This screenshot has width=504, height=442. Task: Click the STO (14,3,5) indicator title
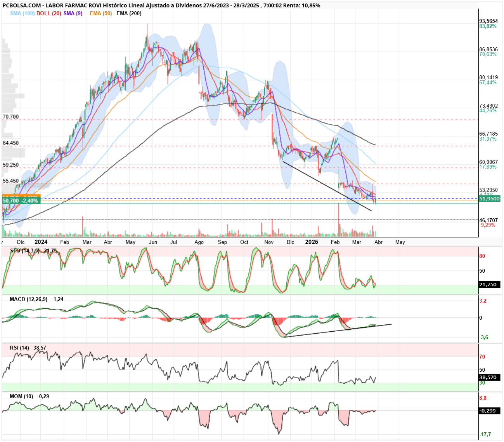point(25,251)
